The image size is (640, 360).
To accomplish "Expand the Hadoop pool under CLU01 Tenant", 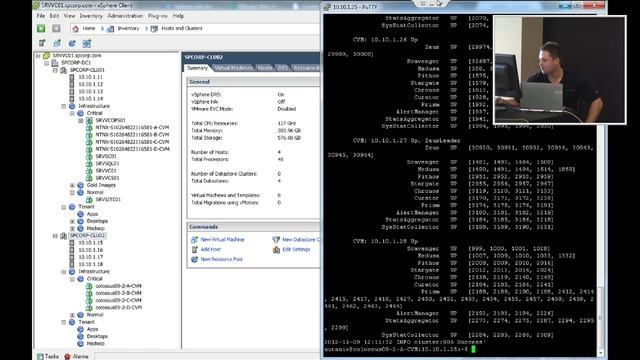I will click(72, 229).
